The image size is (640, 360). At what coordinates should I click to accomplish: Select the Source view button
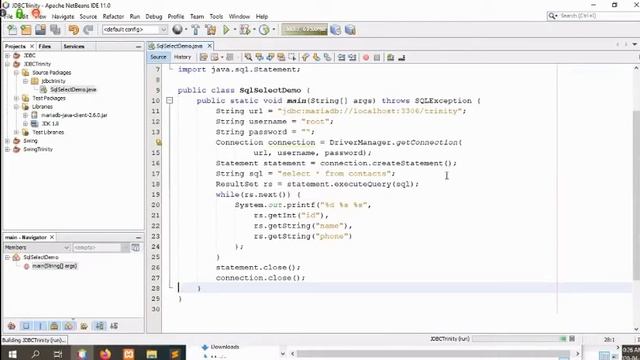(158, 57)
